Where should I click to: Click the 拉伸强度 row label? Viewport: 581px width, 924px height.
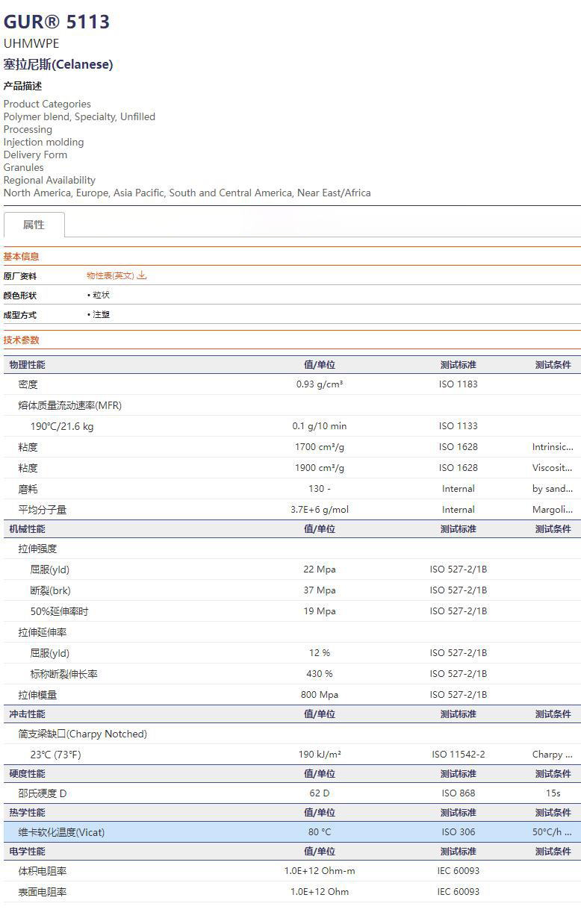point(38,549)
